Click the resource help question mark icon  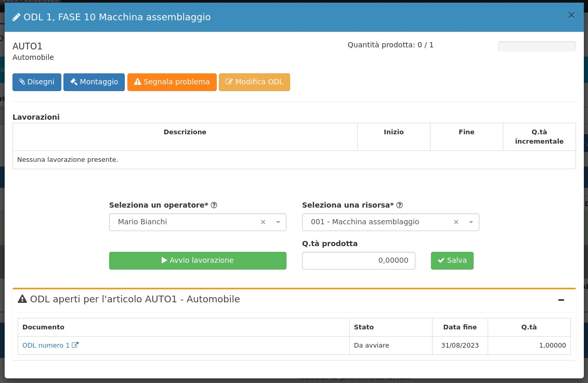pos(400,205)
